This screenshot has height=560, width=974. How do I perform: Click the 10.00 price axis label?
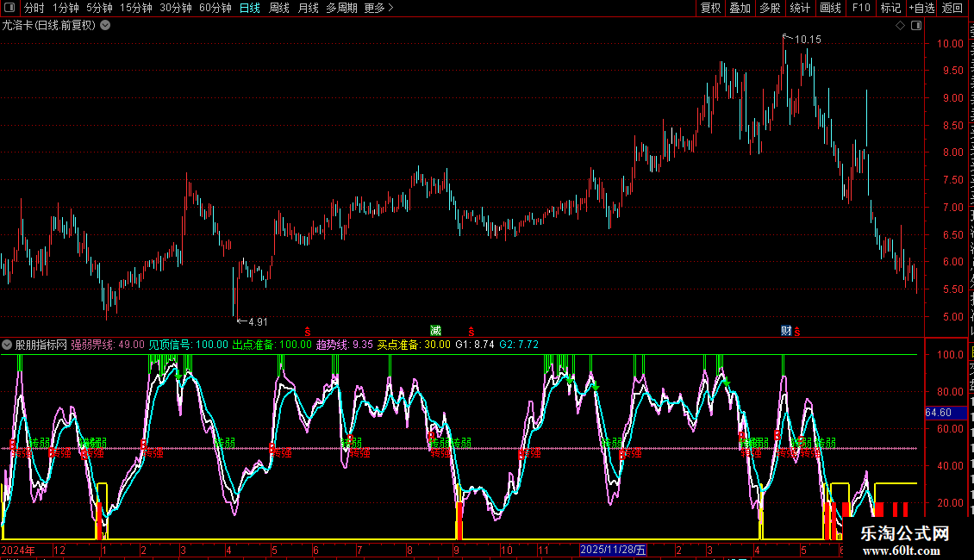click(x=951, y=43)
